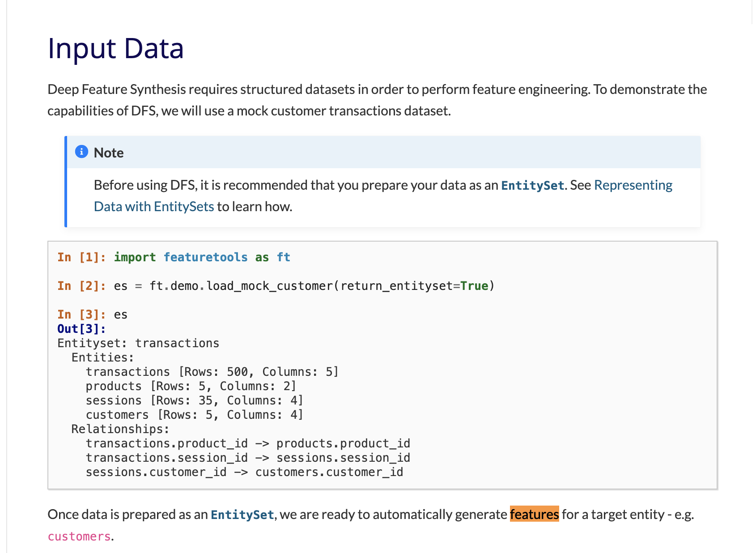Click the Note admonition title
The height and width of the screenshot is (553, 756).
(x=109, y=153)
